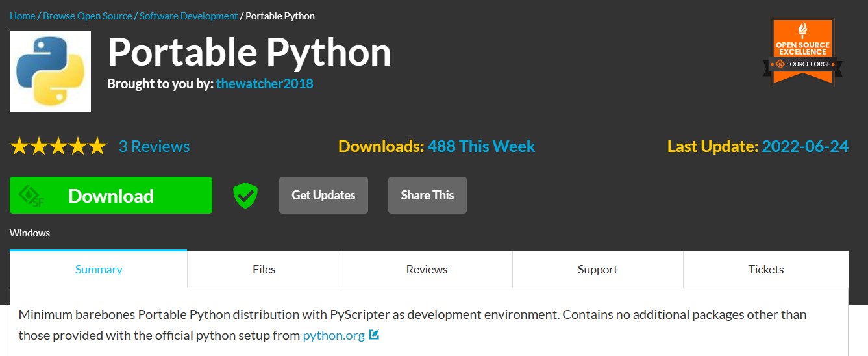Go to the Support tab
The height and width of the screenshot is (356, 868).
(x=598, y=269)
